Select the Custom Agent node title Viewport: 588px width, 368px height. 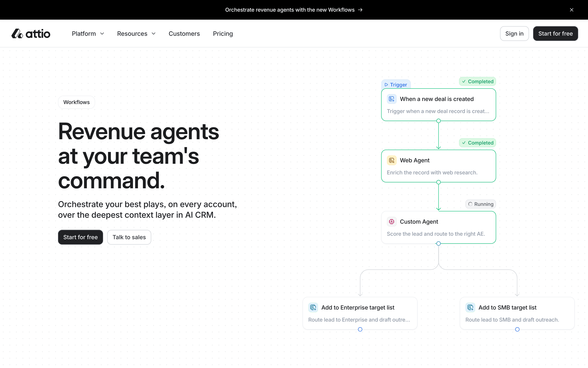click(419, 222)
